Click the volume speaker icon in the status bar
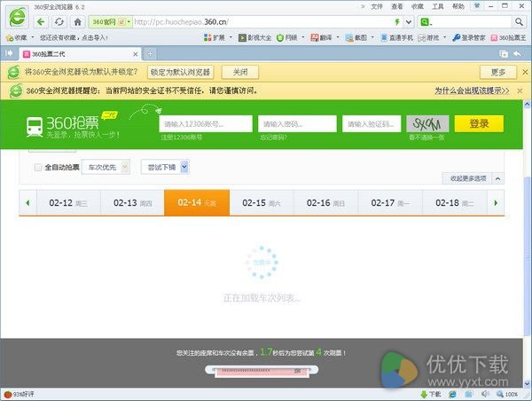Screen dimensions: 532x401 coord(484,394)
